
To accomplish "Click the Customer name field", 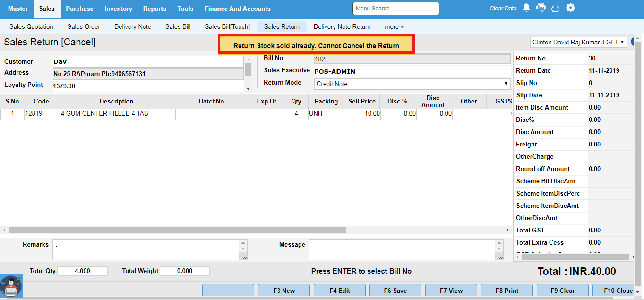I will point(148,62).
